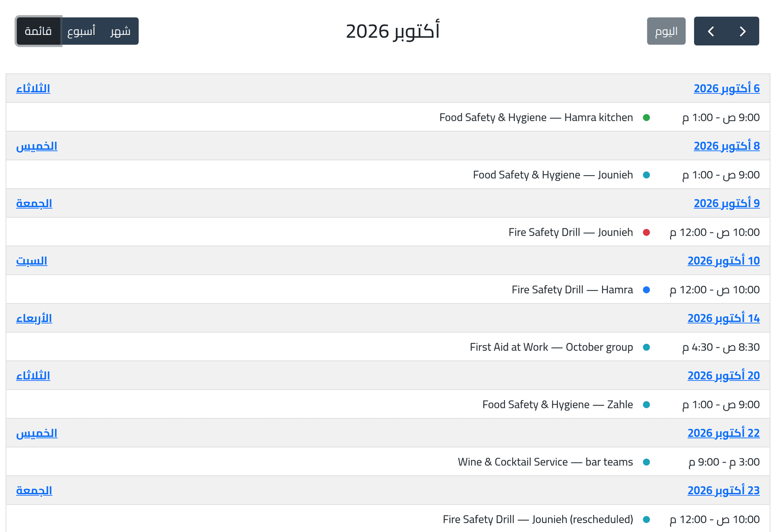Click the أكتوبر 2026 calendar title
This screenshot has height=532, width=776.
point(393,31)
